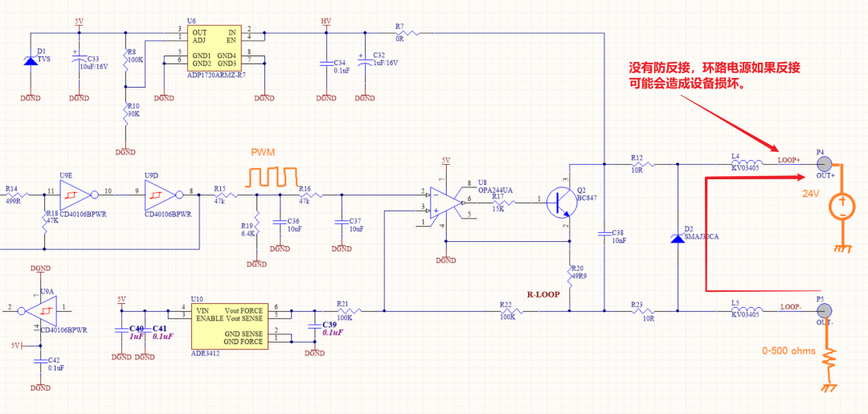Select capacitor C37 10uF
Viewport: 868px width, 414px height.
341,221
